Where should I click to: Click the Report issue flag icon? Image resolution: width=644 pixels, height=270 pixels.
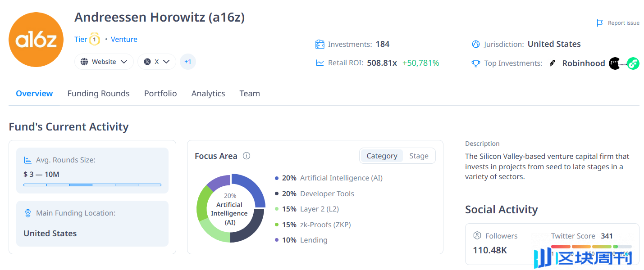pos(599,23)
